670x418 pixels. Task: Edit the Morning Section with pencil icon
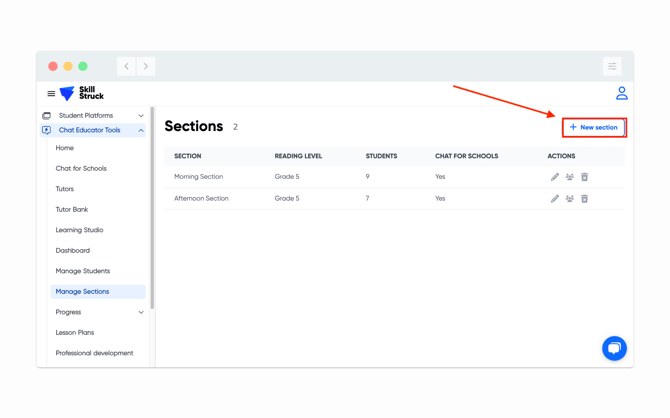[555, 177]
